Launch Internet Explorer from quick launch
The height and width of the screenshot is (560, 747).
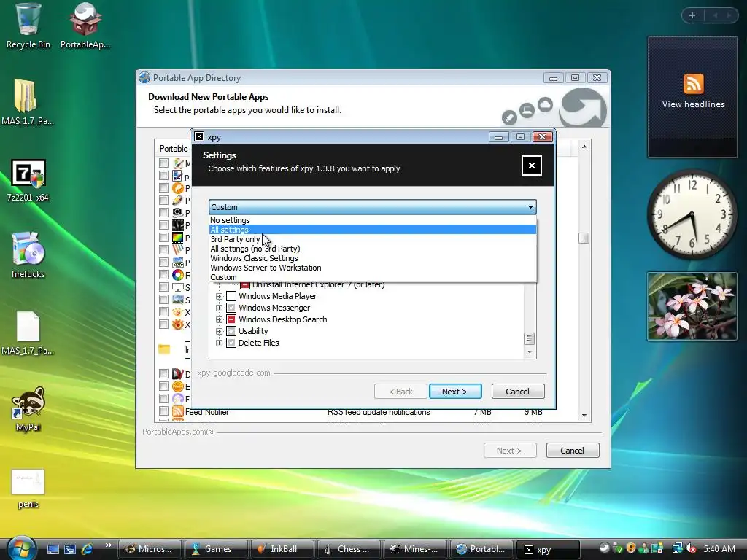coord(88,549)
